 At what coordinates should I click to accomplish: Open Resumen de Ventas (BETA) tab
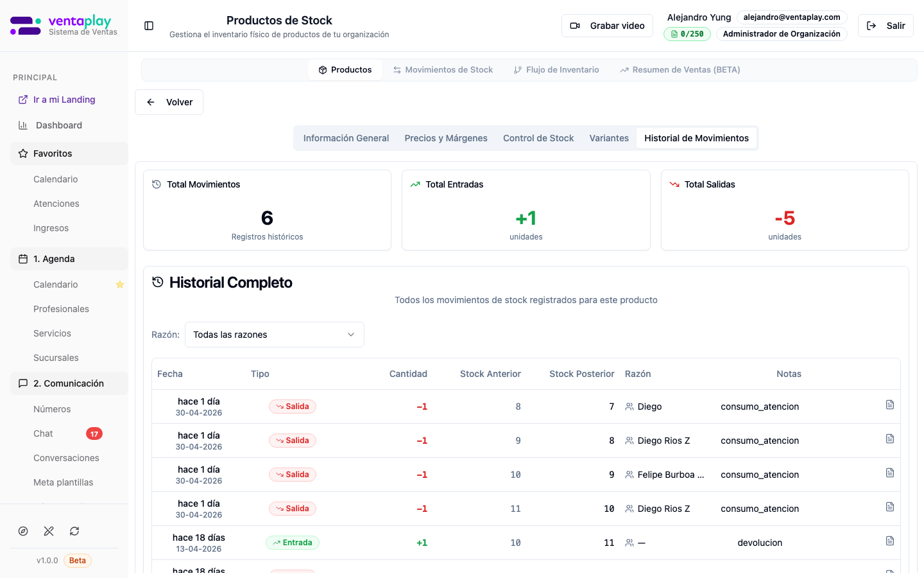pos(680,70)
